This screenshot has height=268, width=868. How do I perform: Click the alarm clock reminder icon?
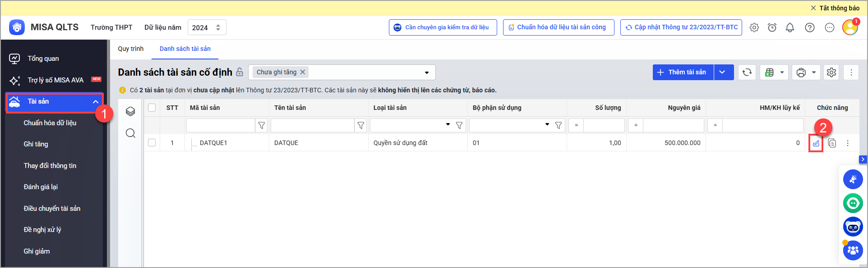(772, 27)
